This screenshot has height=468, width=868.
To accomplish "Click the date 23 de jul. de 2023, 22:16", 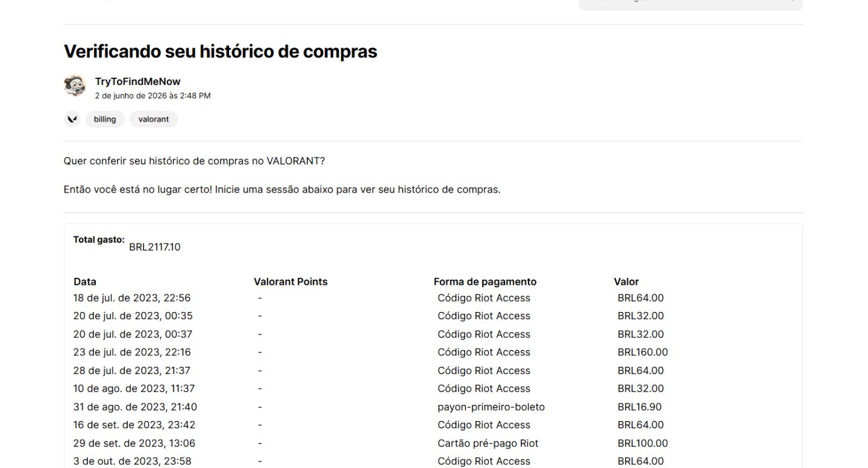I will pyautogui.click(x=132, y=352).
